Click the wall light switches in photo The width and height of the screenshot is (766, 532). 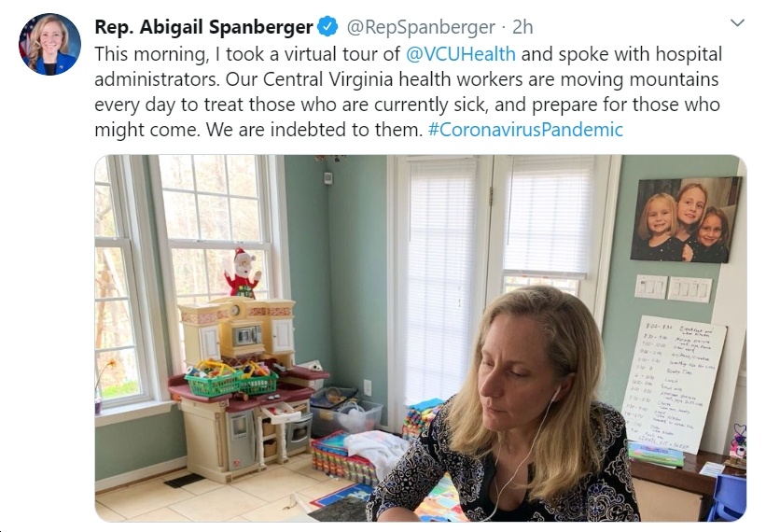tap(674, 288)
